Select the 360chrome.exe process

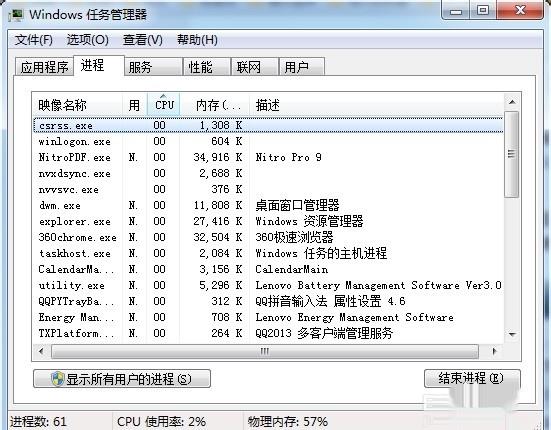pyautogui.click(x=268, y=237)
